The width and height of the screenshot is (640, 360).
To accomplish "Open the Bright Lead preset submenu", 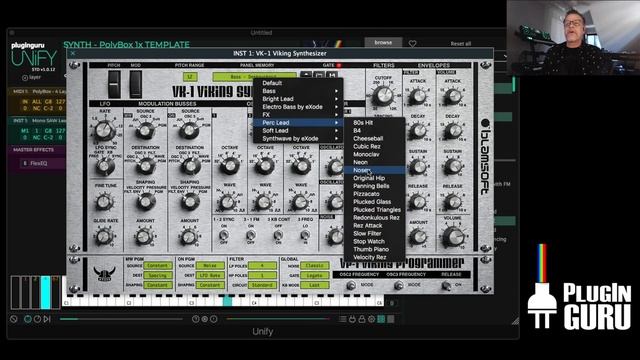I will (x=298, y=99).
